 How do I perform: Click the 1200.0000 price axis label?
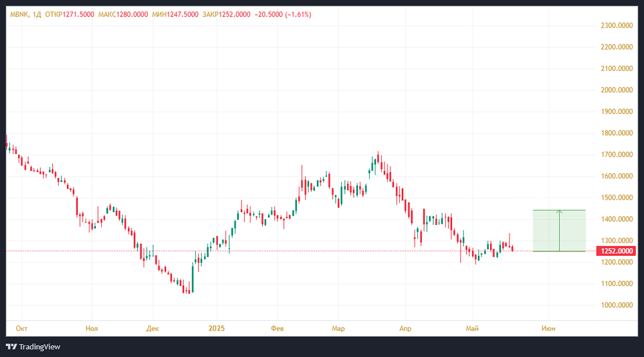(616, 262)
